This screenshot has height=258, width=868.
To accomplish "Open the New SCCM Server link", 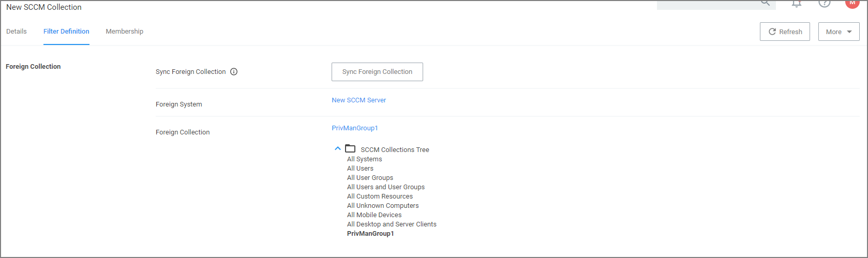I will (358, 100).
